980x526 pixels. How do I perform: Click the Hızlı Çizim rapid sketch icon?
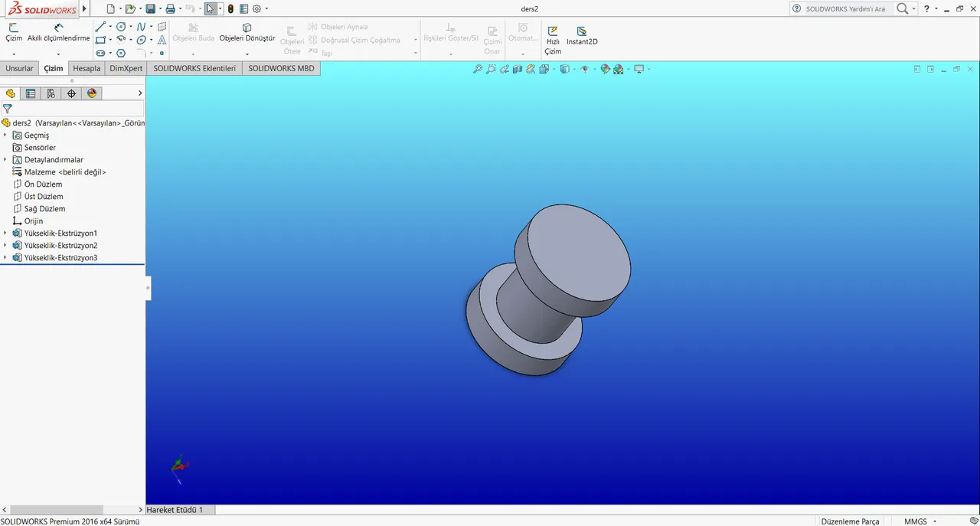[x=552, y=31]
